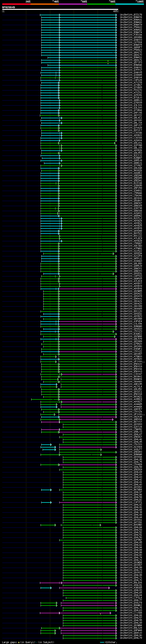This screenshot has height=644, width=146.
Task: Select hit UniRef100_C7J0D8
Action: (131, 613)
